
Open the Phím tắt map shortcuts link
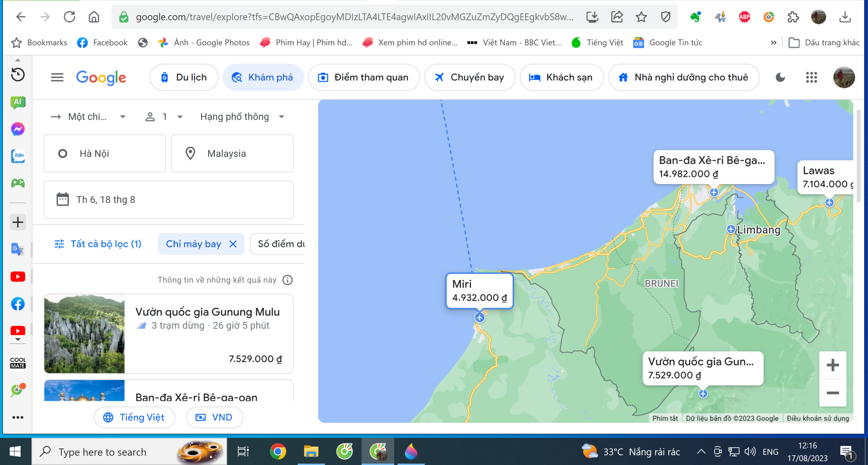(x=665, y=418)
